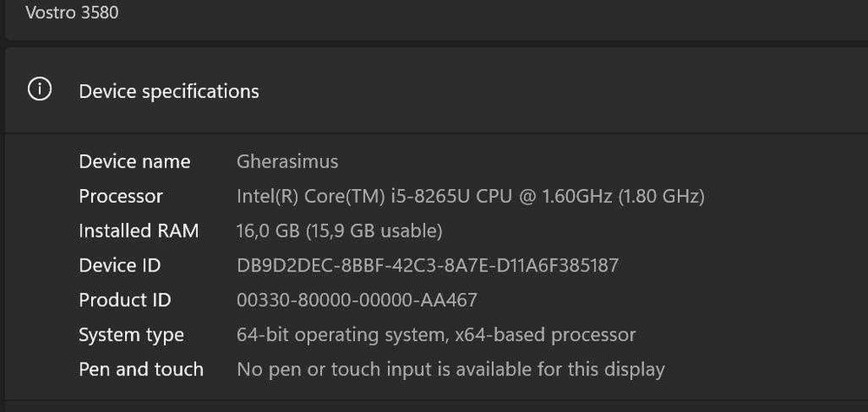This screenshot has width=868, height=412.
Task: Click the Device specifications header
Action: point(168,91)
